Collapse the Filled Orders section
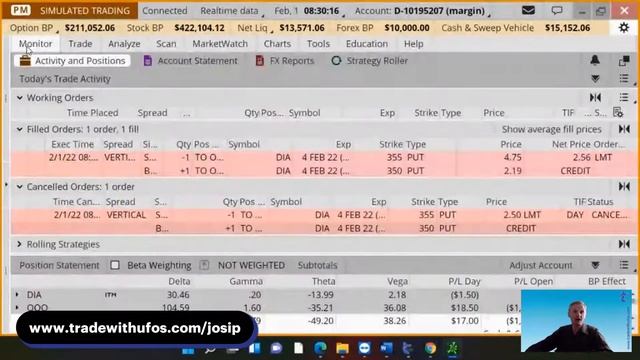 pyautogui.click(x=19, y=129)
